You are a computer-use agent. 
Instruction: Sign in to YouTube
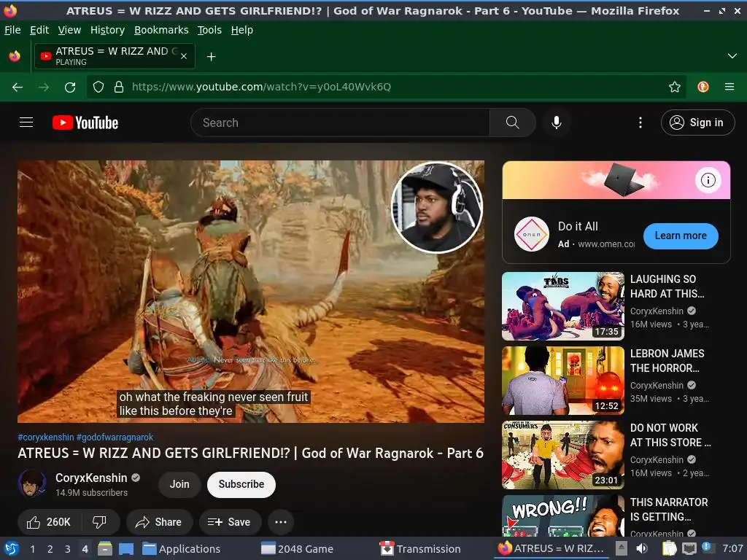pyautogui.click(x=697, y=122)
